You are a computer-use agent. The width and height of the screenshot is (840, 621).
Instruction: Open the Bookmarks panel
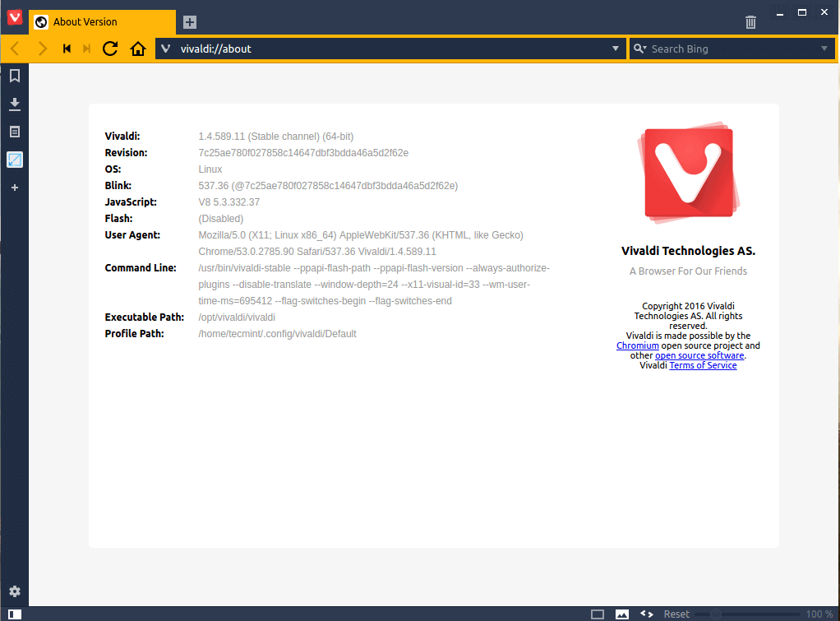coord(15,76)
